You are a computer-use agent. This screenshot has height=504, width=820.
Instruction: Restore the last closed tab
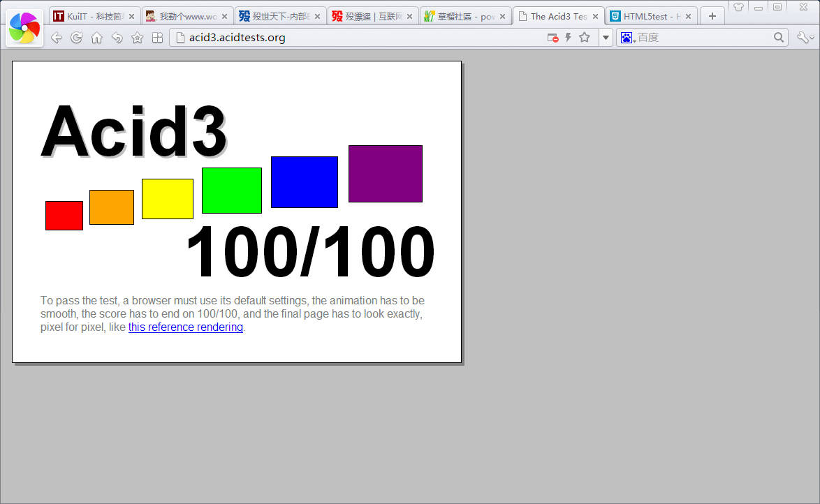click(117, 38)
